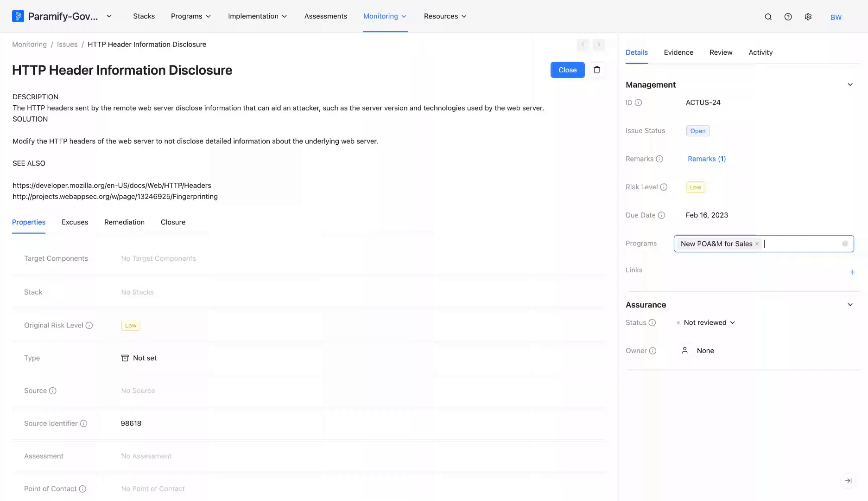Go to the next issue arrow
The width and height of the screenshot is (868, 501).
tap(599, 45)
